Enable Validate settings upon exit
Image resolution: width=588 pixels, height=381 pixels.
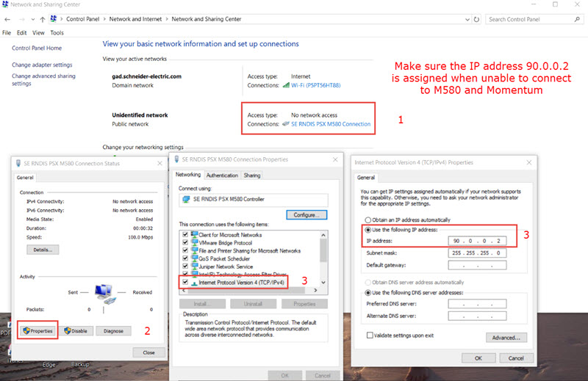click(370, 335)
